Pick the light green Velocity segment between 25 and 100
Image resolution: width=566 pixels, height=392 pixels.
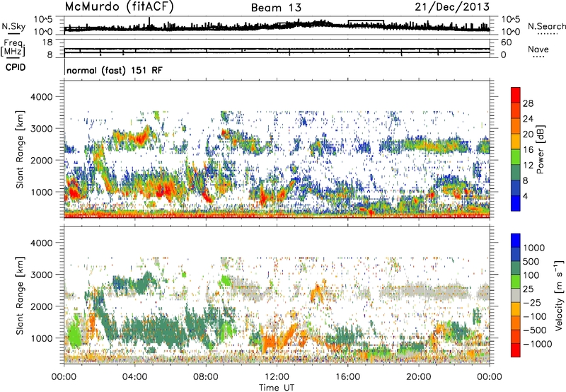[516, 282]
